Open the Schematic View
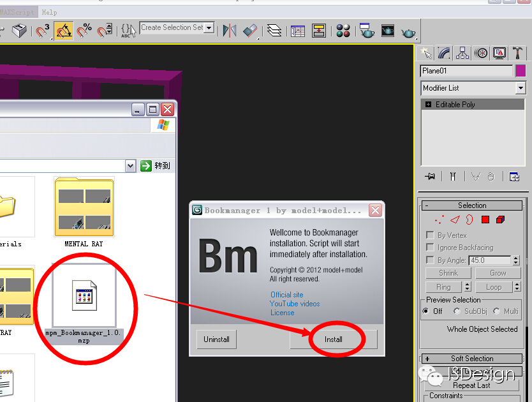Image resolution: width=532 pixels, height=402 pixels. pyautogui.click(x=319, y=31)
